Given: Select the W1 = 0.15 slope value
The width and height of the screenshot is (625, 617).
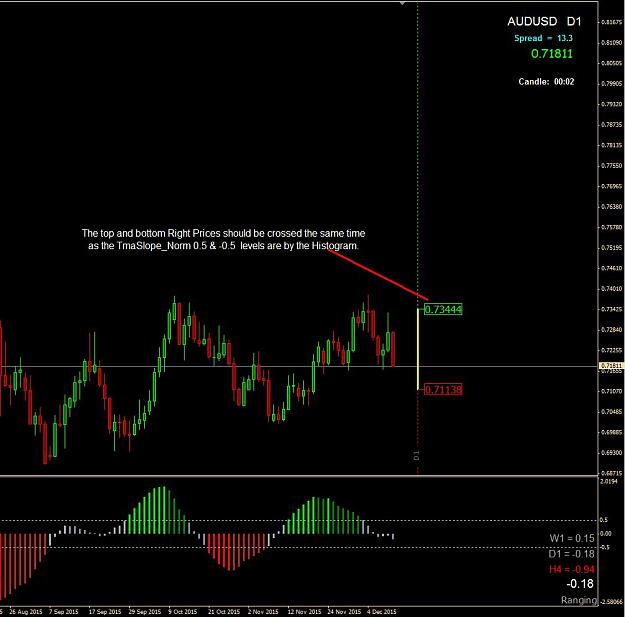Looking at the screenshot, I should click(x=572, y=538).
